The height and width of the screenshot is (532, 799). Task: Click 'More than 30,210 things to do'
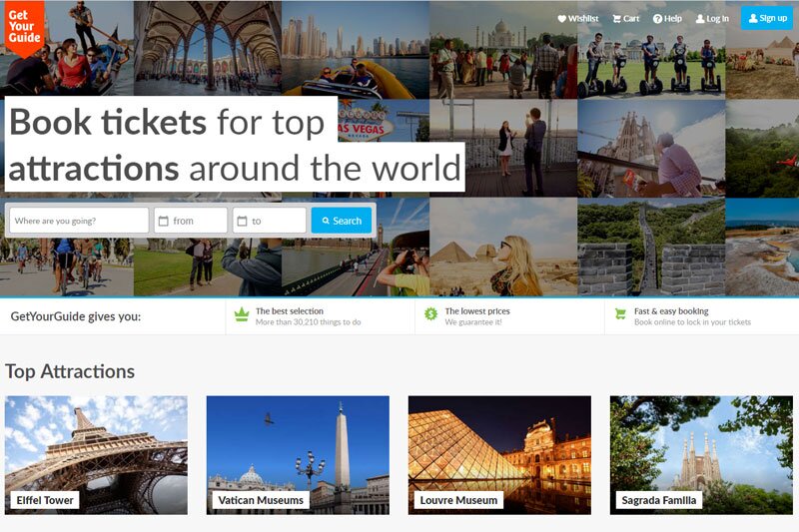309,322
